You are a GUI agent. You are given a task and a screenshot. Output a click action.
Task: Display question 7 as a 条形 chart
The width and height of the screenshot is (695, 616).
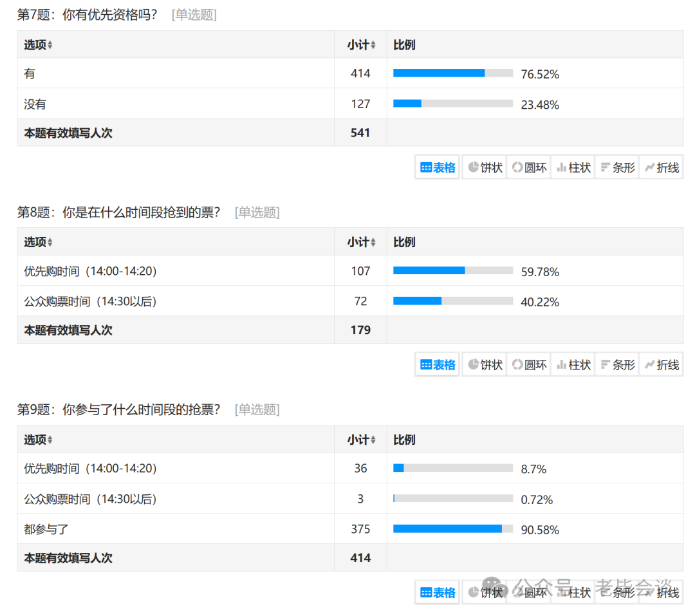point(617,167)
